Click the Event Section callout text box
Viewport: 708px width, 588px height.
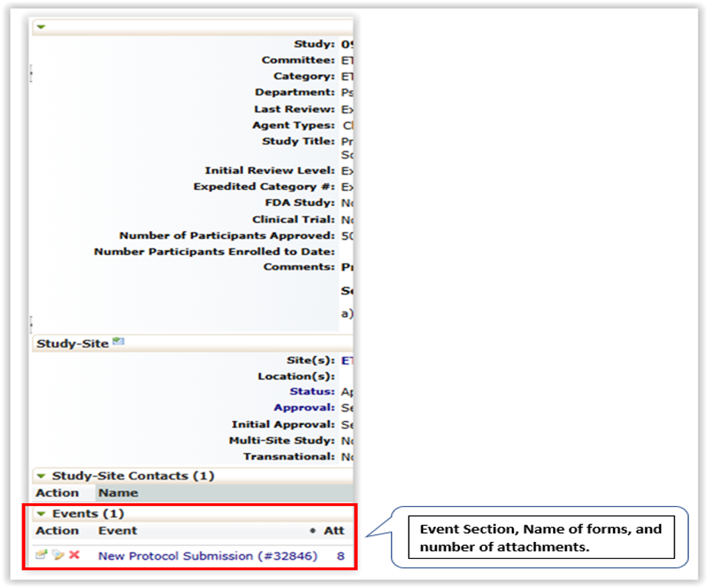click(x=540, y=537)
